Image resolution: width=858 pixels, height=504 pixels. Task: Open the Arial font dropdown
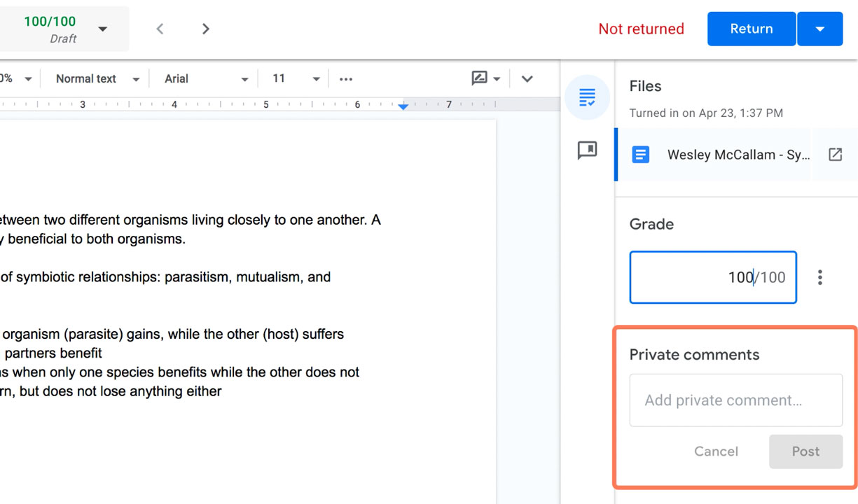point(245,78)
